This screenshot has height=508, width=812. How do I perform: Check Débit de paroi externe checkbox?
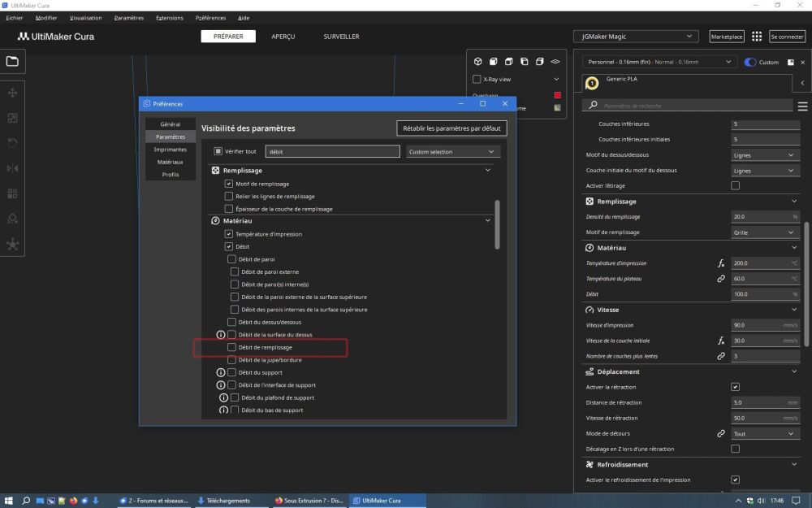[235, 271]
